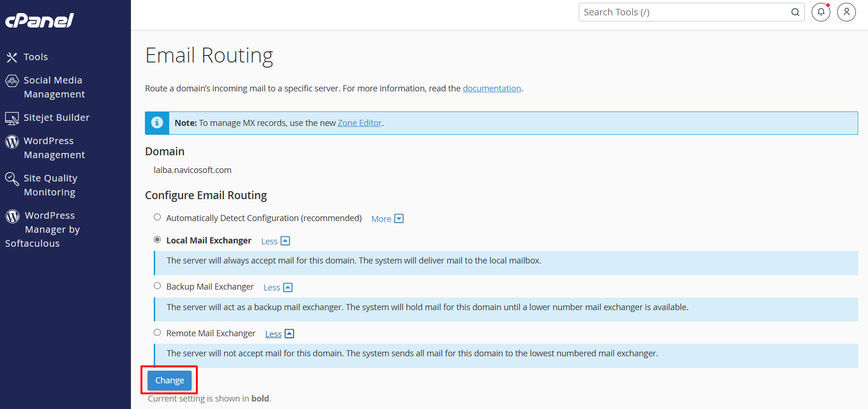This screenshot has width=868, height=409.
Task: Click the search magnifier icon
Action: pyautogui.click(x=795, y=12)
